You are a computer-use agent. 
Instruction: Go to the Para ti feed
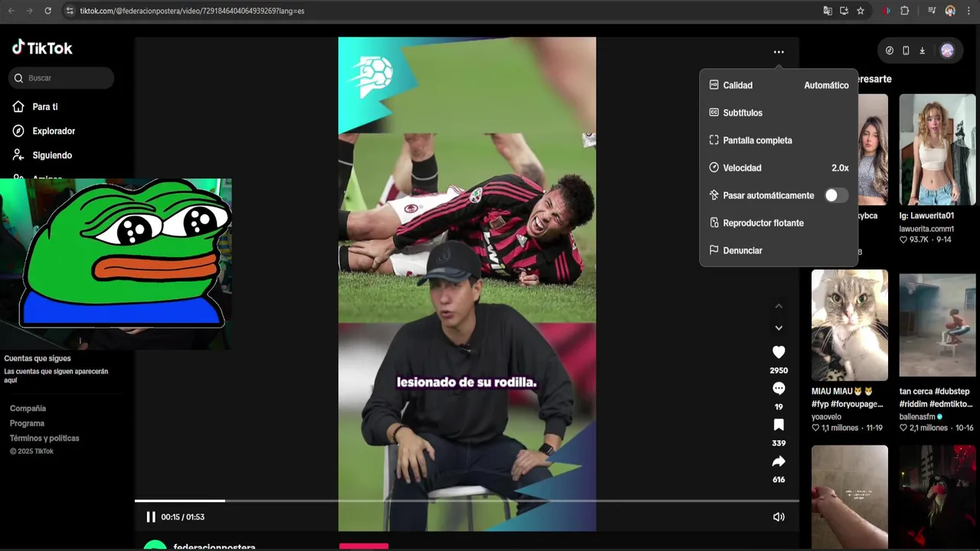point(44,107)
